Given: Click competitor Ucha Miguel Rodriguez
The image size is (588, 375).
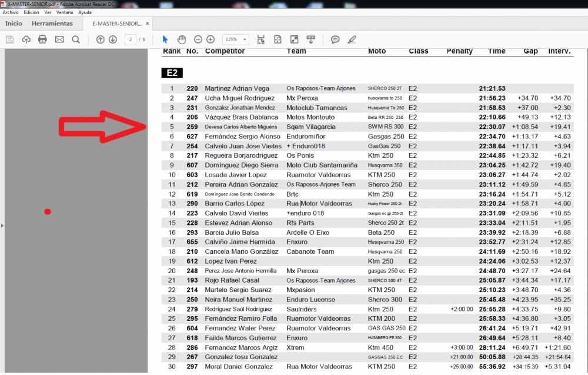Looking at the screenshot, I should tap(240, 98).
